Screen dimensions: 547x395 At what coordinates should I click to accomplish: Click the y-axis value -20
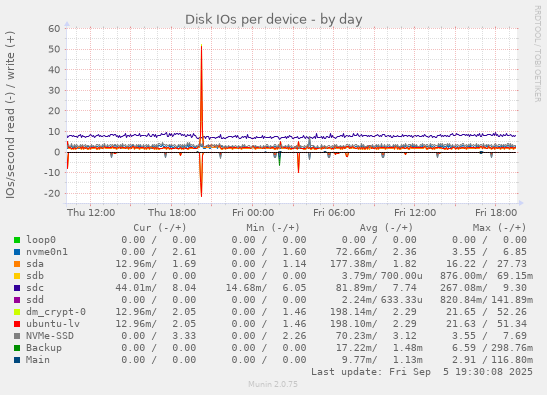52,193
